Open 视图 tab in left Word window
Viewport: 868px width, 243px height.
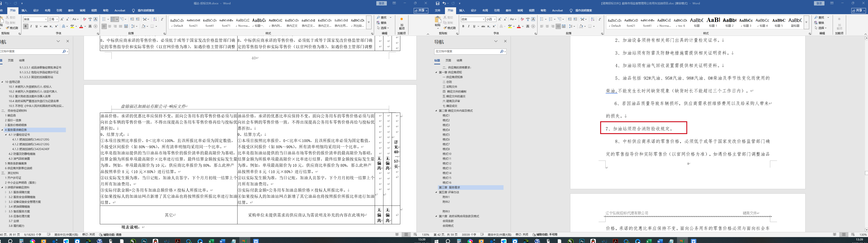click(x=94, y=11)
